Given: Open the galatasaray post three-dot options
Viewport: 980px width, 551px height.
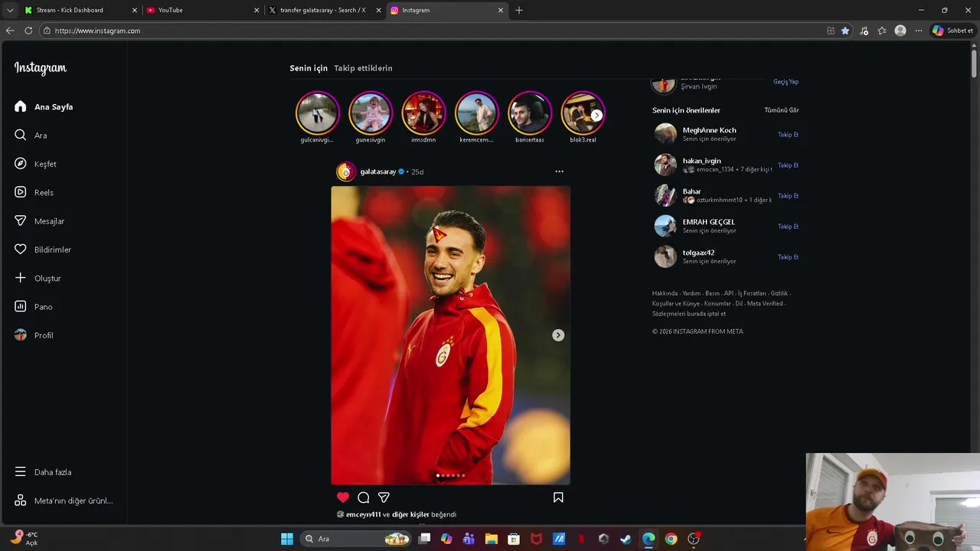Looking at the screenshot, I should 559,171.
